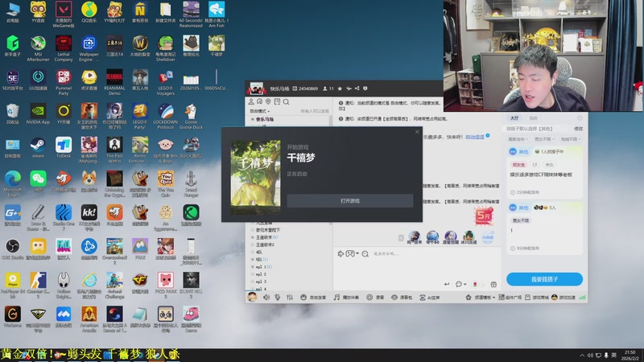Screen dimensions: 644x362
Task: Click the 小游戏 round icon in chat
Action: (x=488, y=237)
